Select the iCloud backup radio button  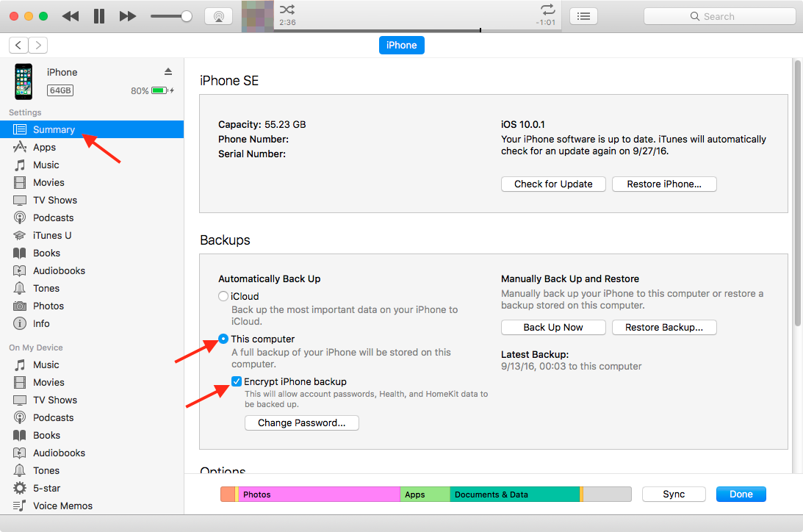tap(223, 296)
